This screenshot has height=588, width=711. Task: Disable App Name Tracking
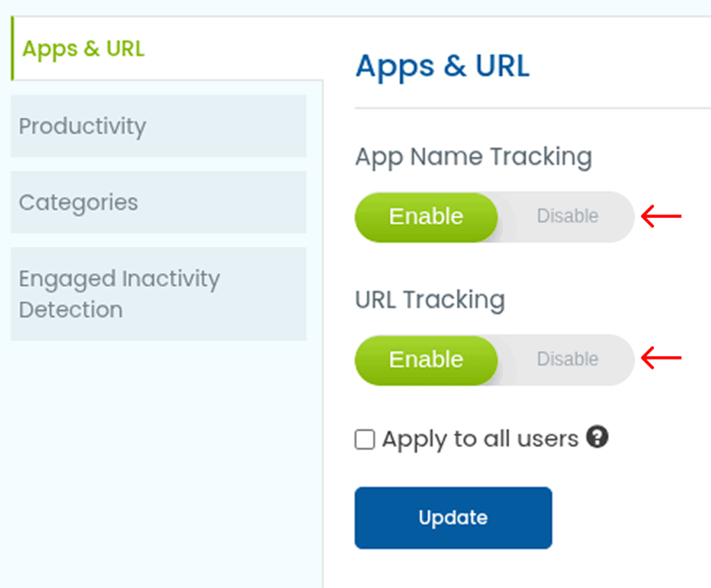pyautogui.click(x=567, y=217)
